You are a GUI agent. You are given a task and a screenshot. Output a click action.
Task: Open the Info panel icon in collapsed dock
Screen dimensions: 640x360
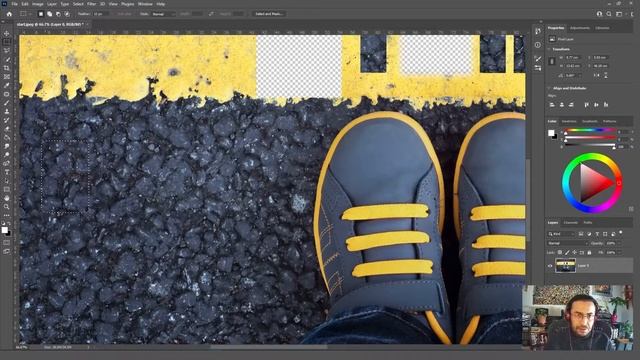click(538, 45)
